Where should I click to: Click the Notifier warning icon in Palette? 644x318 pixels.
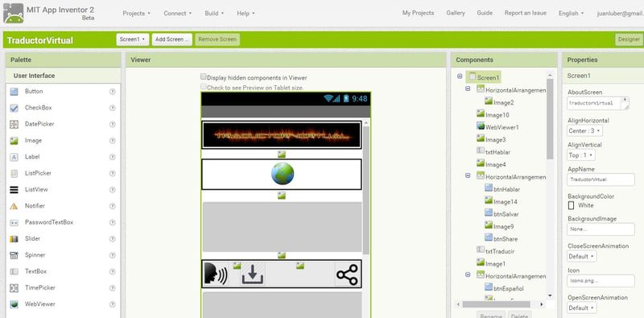pos(14,206)
